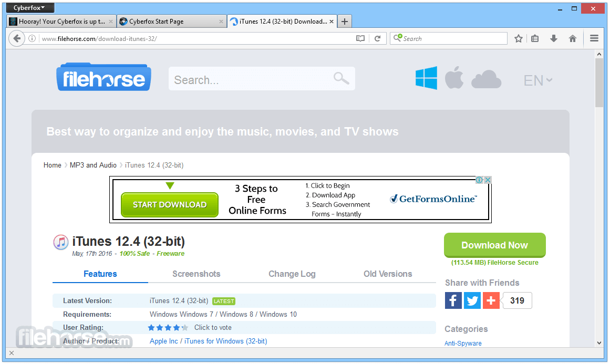The height and width of the screenshot is (364, 610).
Task: Open the hamburger menu
Action: click(x=594, y=38)
